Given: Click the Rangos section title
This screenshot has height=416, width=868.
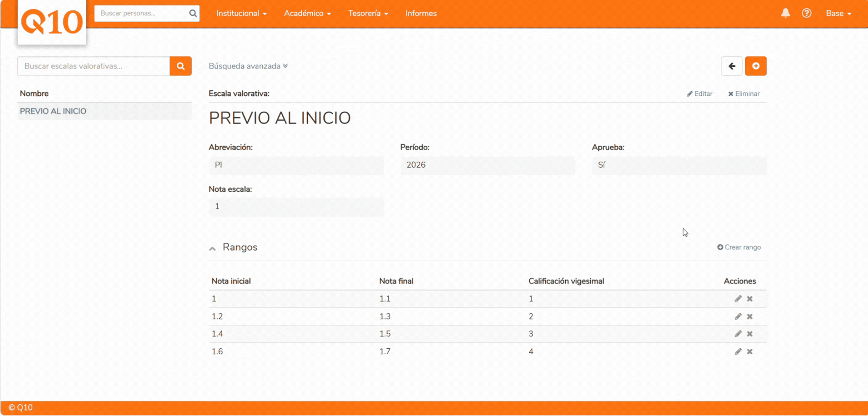Looking at the screenshot, I should (x=240, y=247).
